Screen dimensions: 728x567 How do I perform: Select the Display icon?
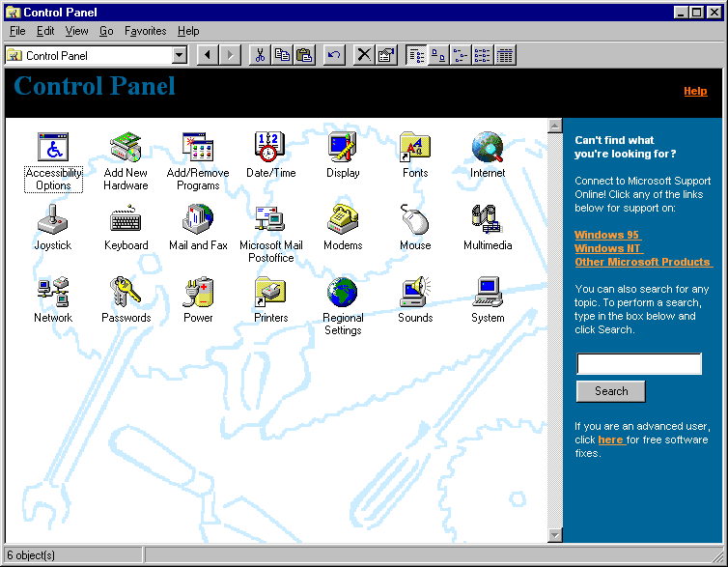point(343,147)
